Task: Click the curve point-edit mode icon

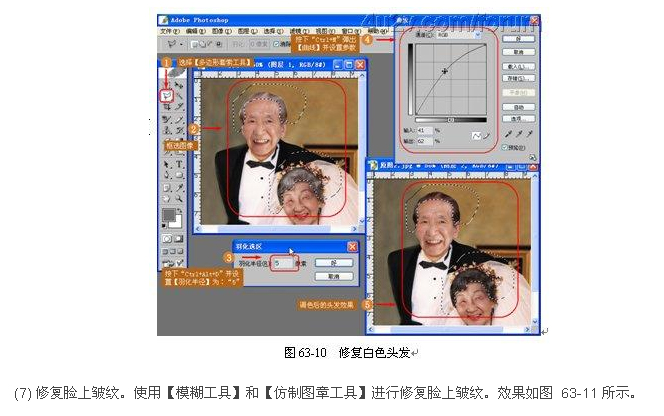Action: (x=476, y=136)
